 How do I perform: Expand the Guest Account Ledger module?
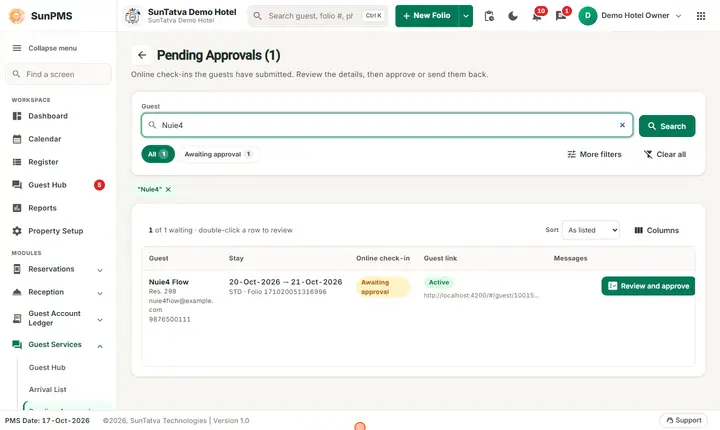coord(58,318)
